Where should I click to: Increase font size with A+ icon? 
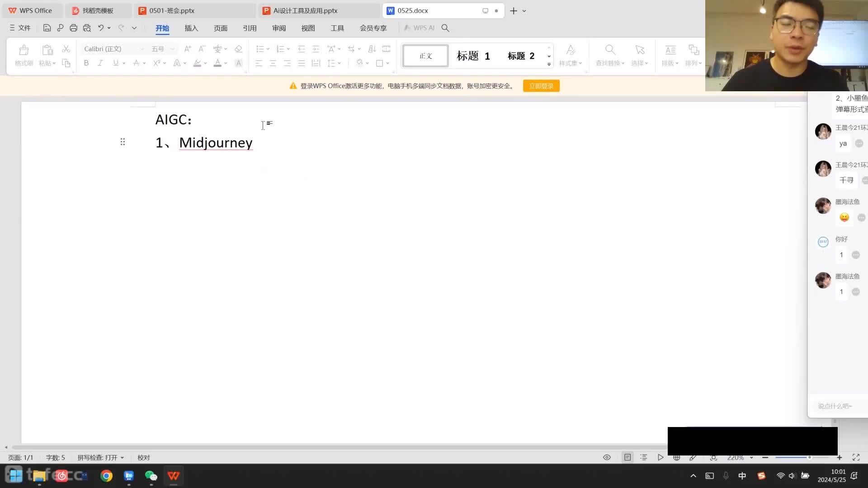click(x=188, y=49)
